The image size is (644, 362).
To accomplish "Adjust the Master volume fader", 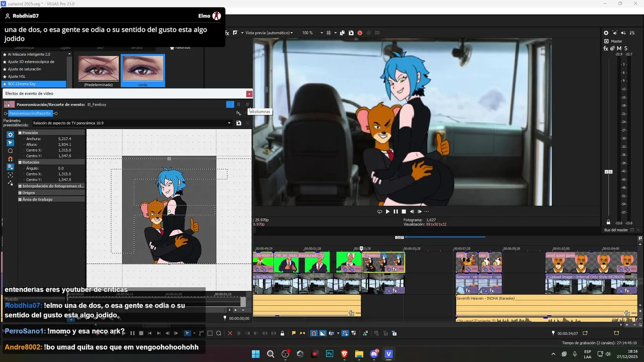I will [x=608, y=172].
